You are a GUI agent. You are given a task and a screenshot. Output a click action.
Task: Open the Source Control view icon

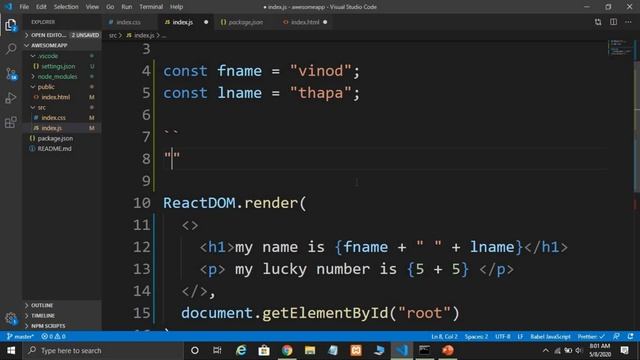click(11, 74)
